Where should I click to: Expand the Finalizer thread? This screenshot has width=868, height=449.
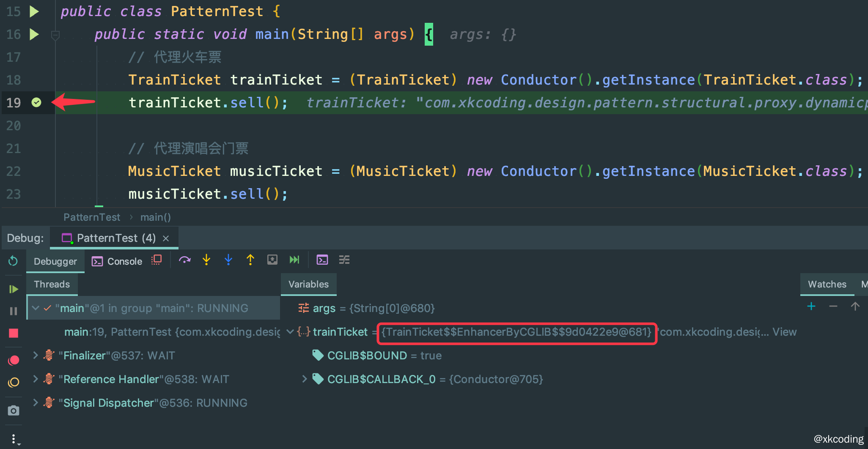pyautogui.click(x=36, y=356)
